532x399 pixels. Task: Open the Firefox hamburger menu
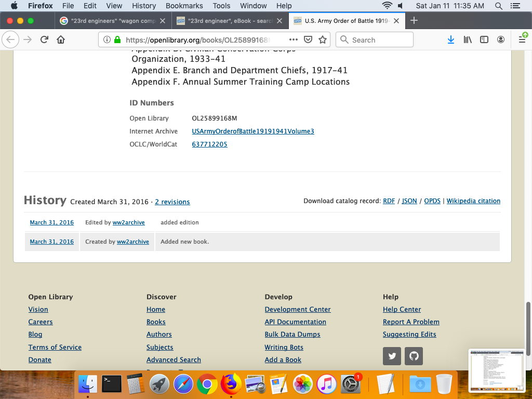522,40
